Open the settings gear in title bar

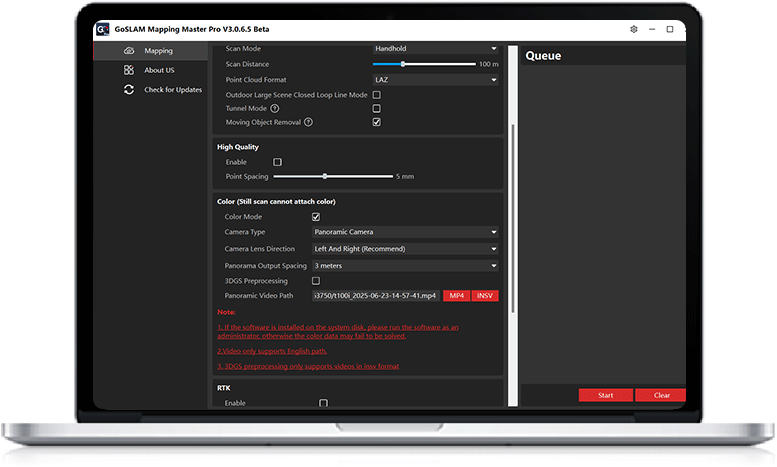click(634, 29)
